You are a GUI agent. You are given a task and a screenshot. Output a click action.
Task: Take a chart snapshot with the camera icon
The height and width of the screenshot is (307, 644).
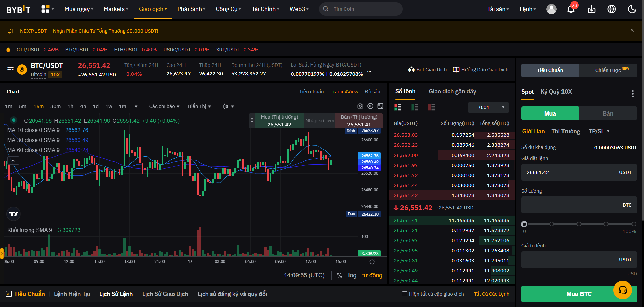tap(360, 106)
